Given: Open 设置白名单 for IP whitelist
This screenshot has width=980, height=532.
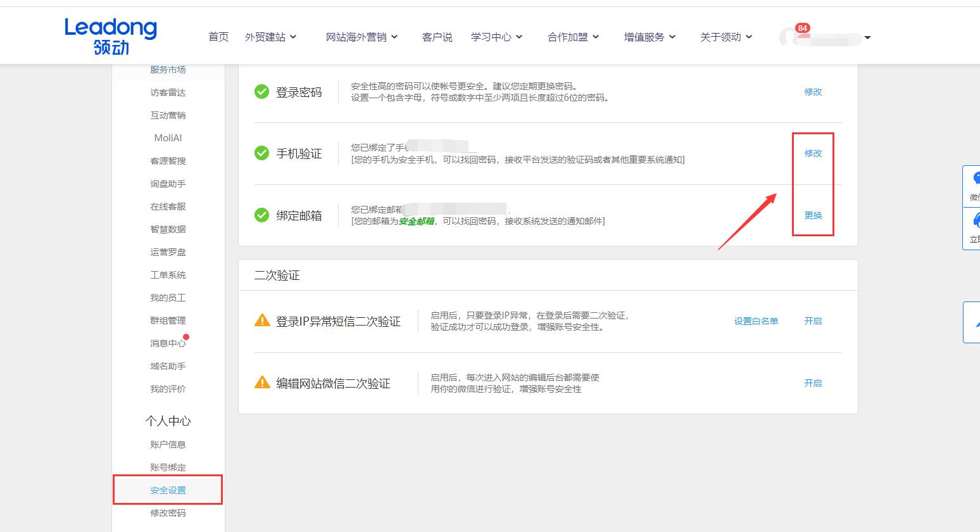Looking at the screenshot, I should [756, 320].
